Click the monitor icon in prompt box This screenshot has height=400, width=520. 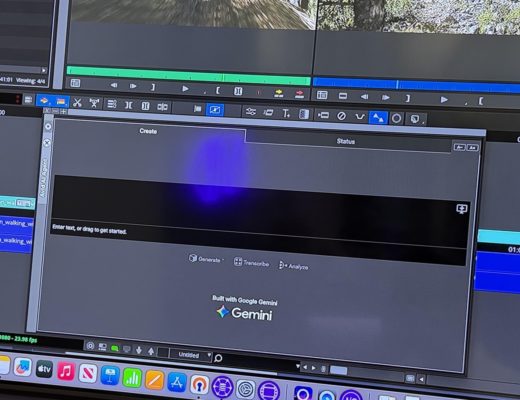point(462,209)
